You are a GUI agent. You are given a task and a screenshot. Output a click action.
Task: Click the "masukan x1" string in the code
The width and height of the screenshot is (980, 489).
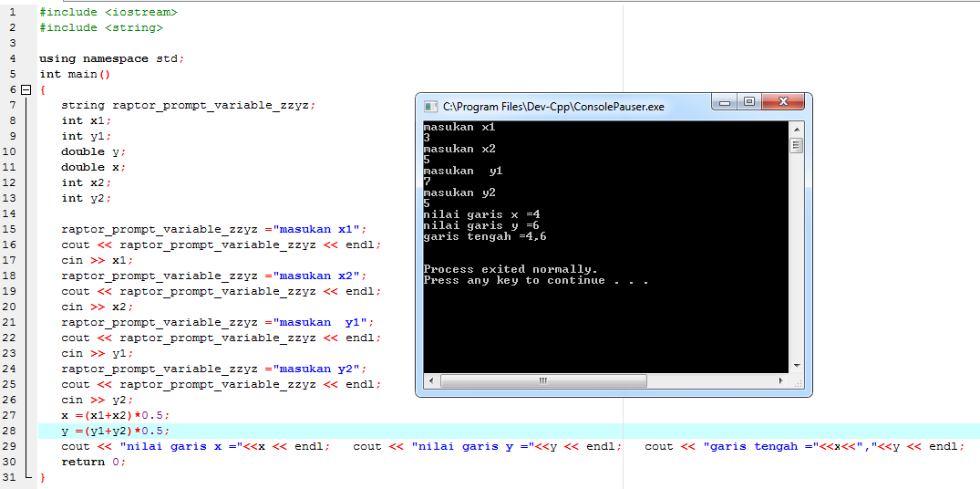point(316,229)
